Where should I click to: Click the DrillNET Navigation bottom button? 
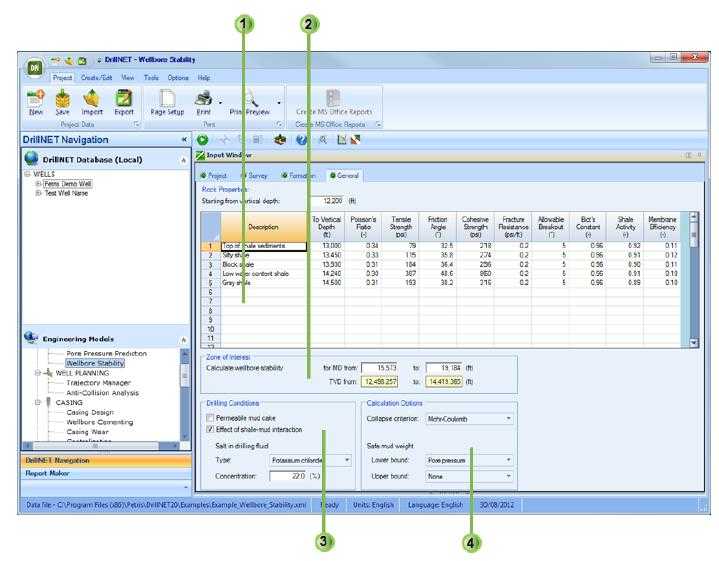[x=106, y=461]
